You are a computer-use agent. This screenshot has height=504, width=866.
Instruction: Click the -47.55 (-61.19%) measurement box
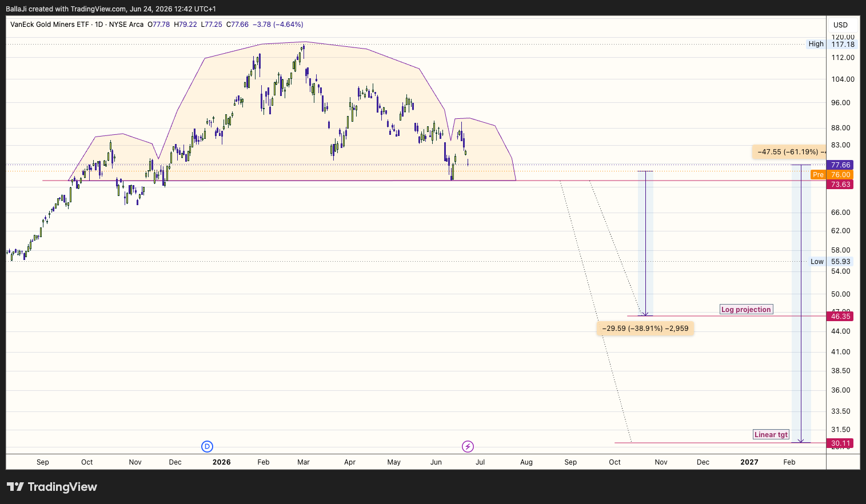(789, 152)
